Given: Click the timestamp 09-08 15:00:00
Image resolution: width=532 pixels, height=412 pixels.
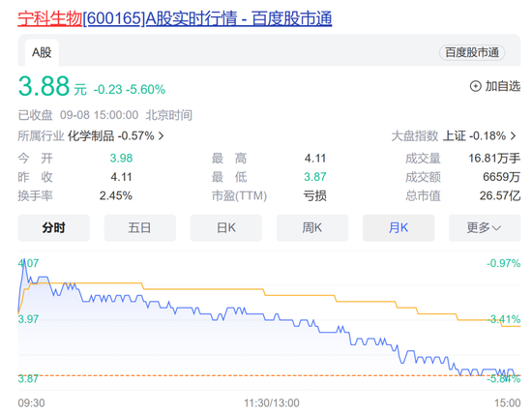Looking at the screenshot, I should click(x=99, y=115).
